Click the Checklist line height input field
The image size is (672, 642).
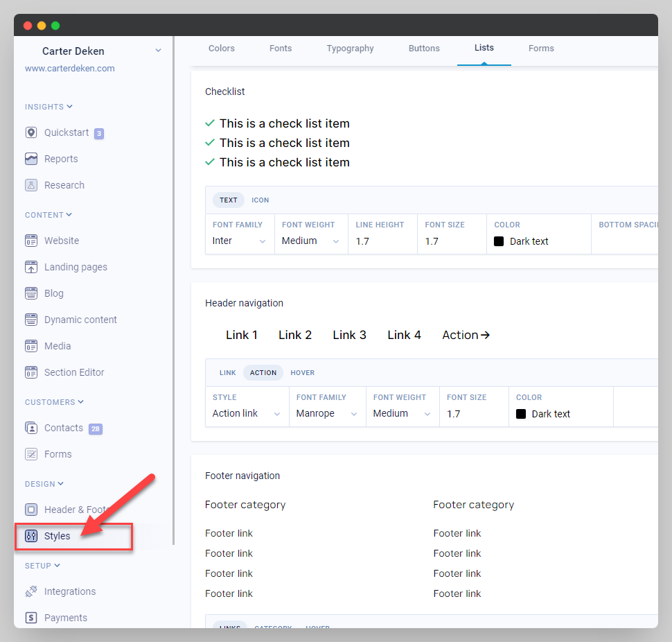pyautogui.click(x=381, y=241)
